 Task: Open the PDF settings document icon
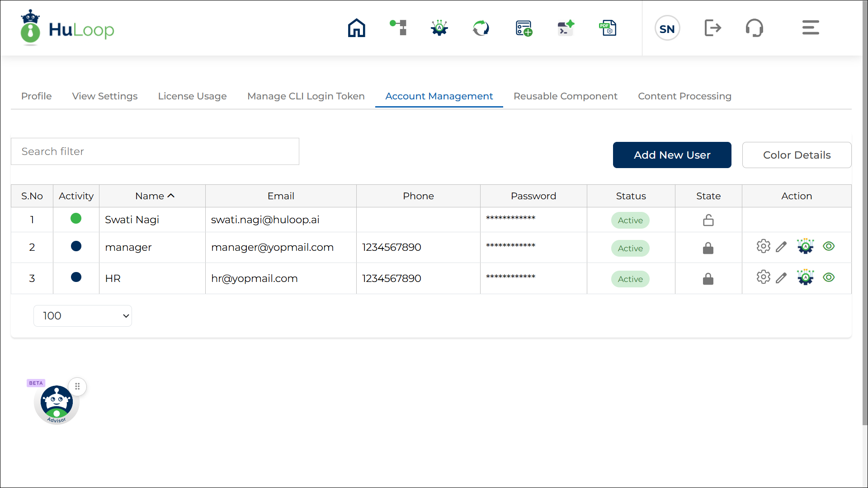[x=608, y=28]
